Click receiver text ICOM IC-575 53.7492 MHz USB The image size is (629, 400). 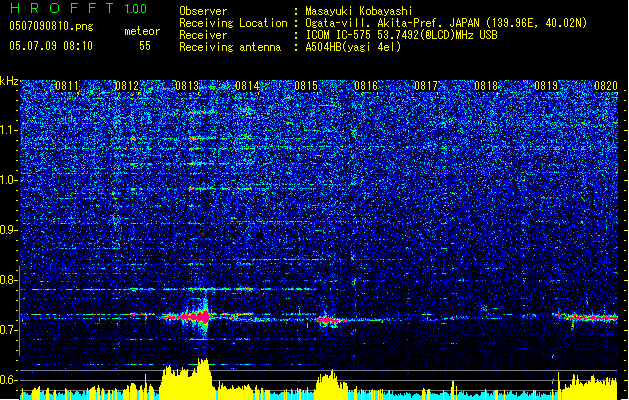click(x=401, y=35)
